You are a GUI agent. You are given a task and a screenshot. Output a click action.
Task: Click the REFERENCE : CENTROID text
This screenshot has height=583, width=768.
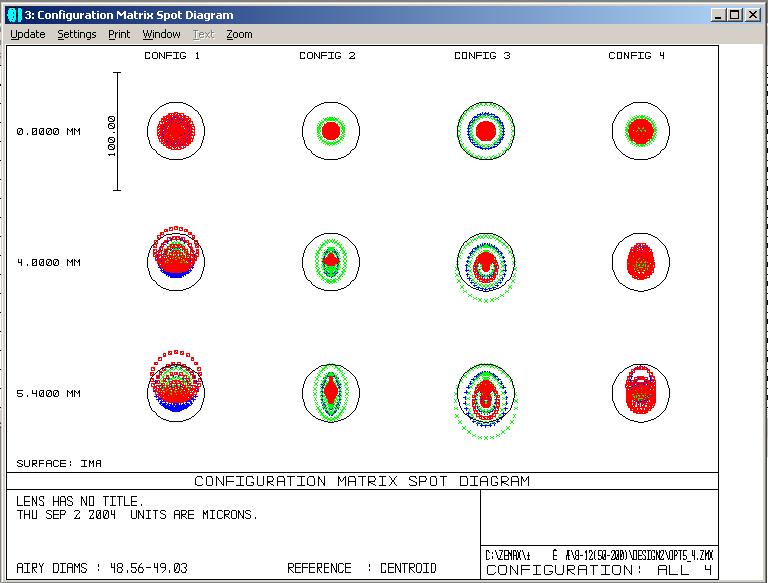click(361, 568)
